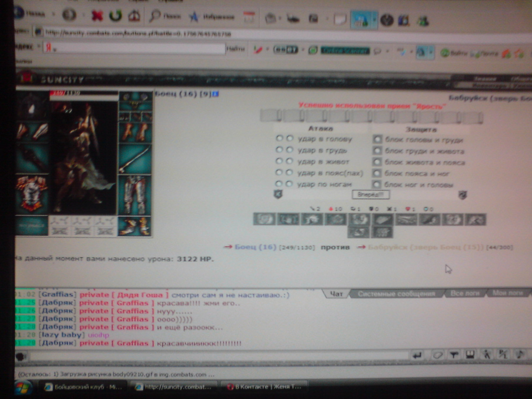Click the red Stop button in browser toolbar
532x399 pixels.
pyautogui.click(x=97, y=15)
